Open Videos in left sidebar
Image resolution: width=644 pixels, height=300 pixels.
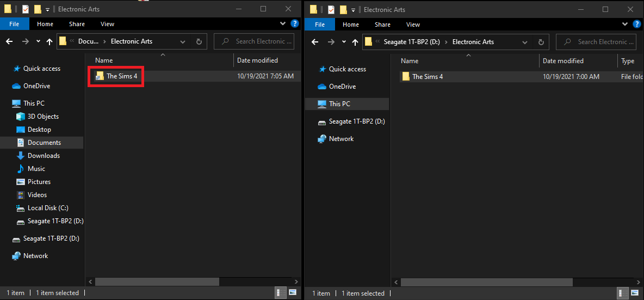point(38,195)
